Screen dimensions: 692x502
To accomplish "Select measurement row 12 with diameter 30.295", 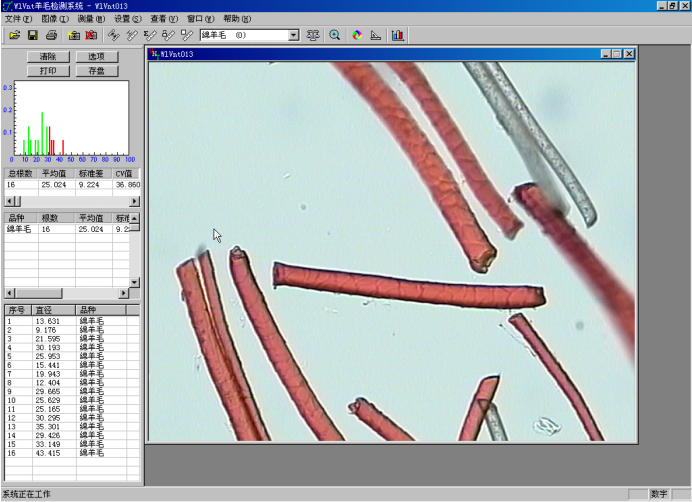I will (72, 418).
